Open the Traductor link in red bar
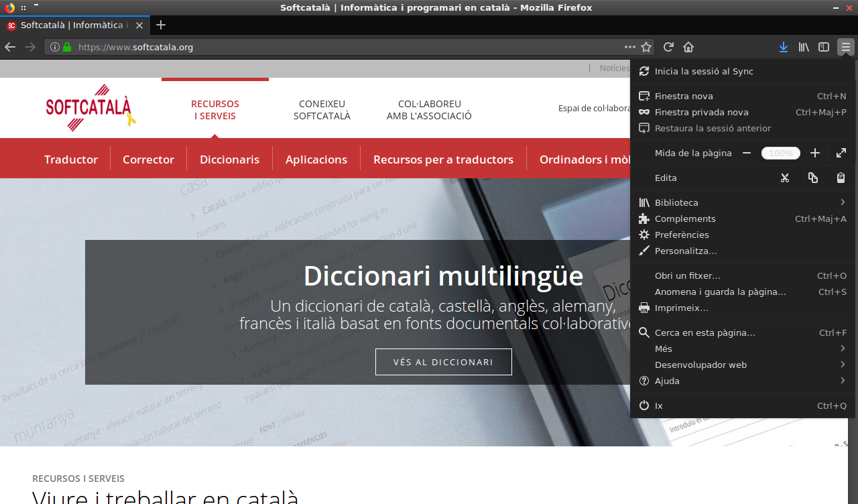This screenshot has height=504, width=858. coord(71,160)
